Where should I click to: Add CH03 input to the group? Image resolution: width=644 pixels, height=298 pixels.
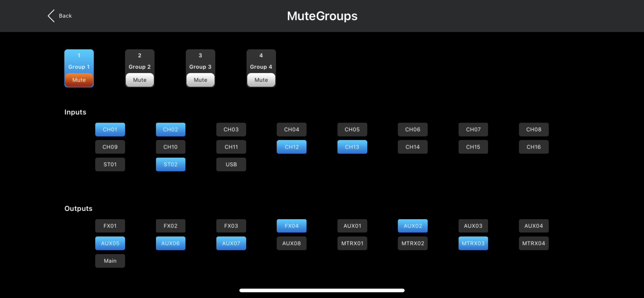click(x=231, y=130)
